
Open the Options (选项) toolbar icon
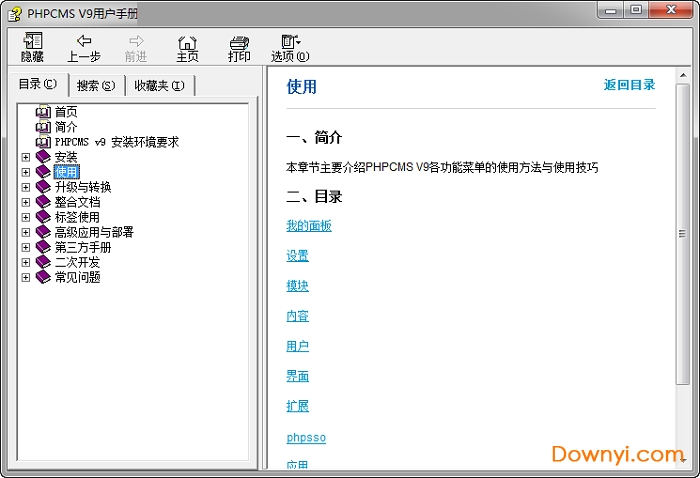(x=290, y=42)
